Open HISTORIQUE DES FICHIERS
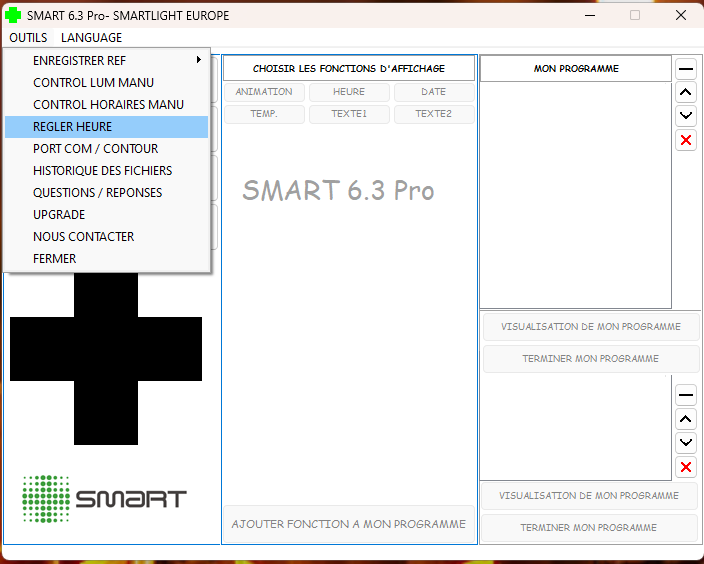 point(106,171)
